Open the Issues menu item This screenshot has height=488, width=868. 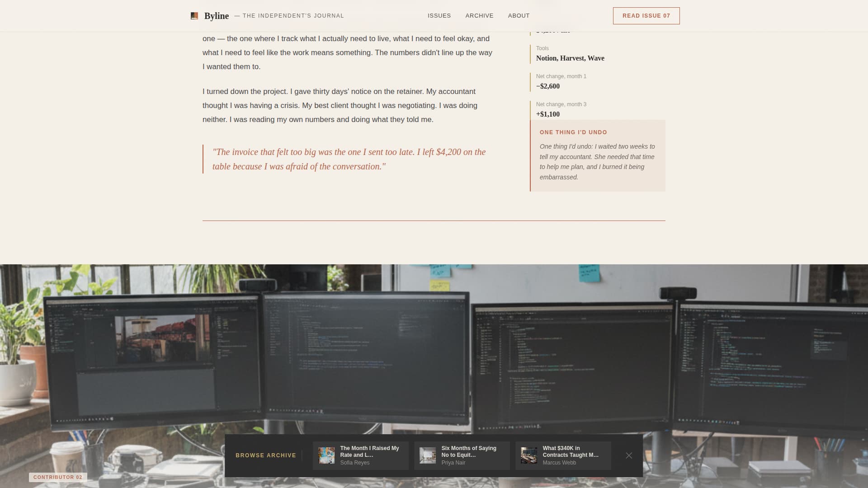(x=439, y=16)
